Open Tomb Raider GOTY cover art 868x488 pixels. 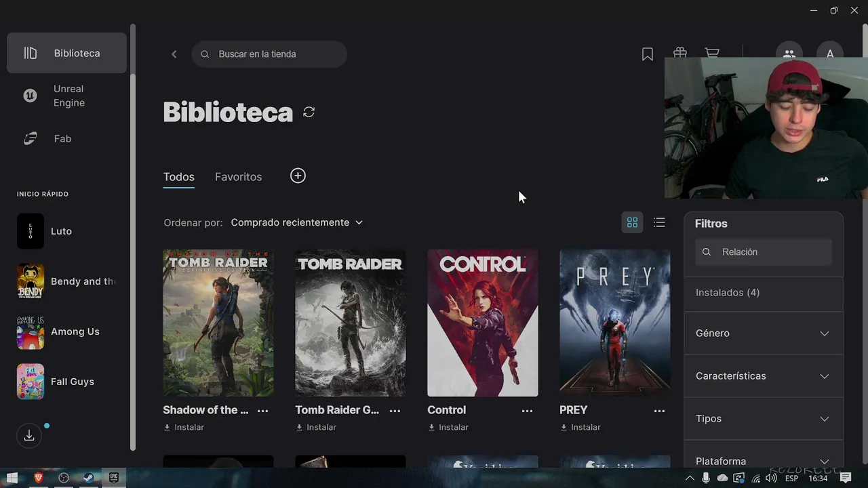point(351,323)
